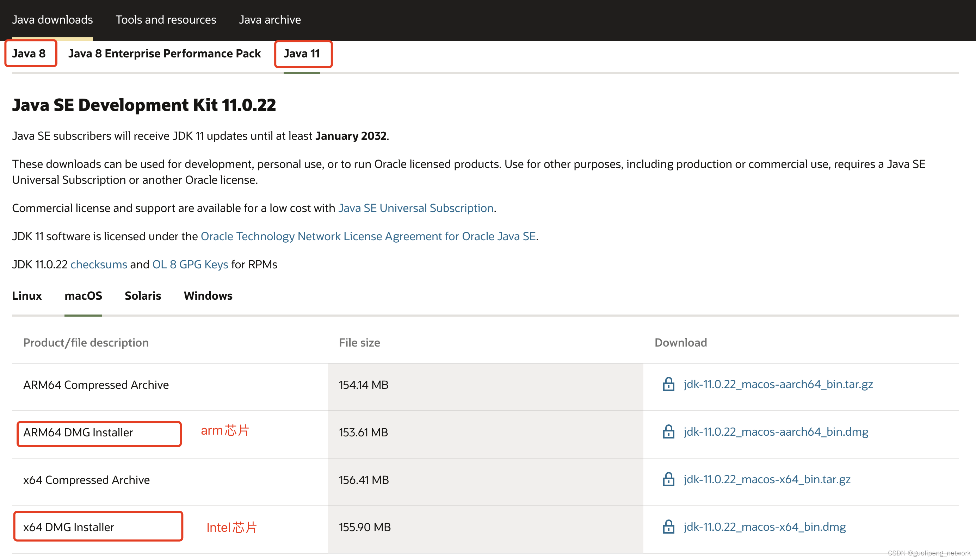Download jdk-11.0.22_macos-x64_bin.tar.gz
The image size is (976, 560).
767,479
